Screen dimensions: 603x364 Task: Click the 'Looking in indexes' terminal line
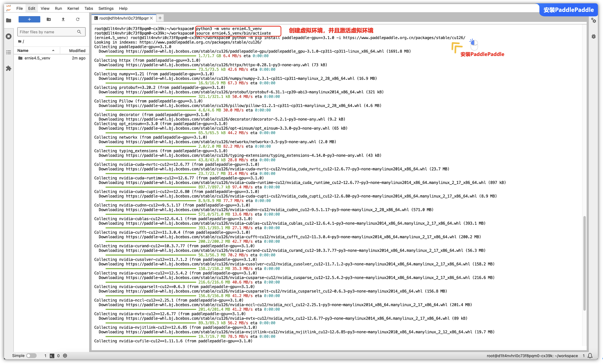pyautogui.click(x=178, y=42)
